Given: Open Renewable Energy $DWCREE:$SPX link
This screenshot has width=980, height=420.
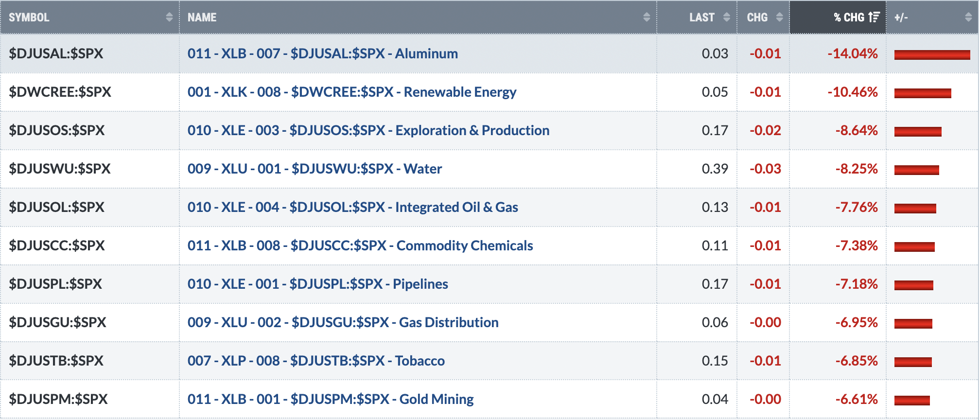Looking at the screenshot, I should point(352,92).
